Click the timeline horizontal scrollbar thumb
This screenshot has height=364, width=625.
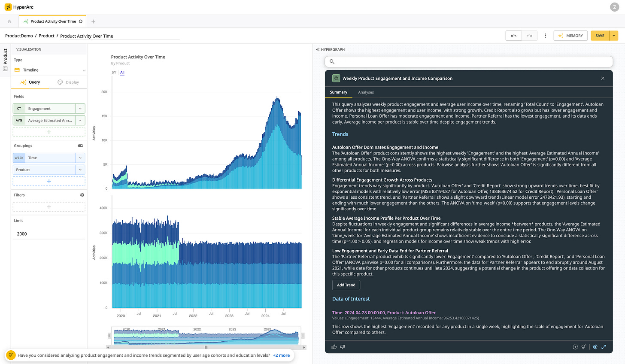[x=206, y=347]
